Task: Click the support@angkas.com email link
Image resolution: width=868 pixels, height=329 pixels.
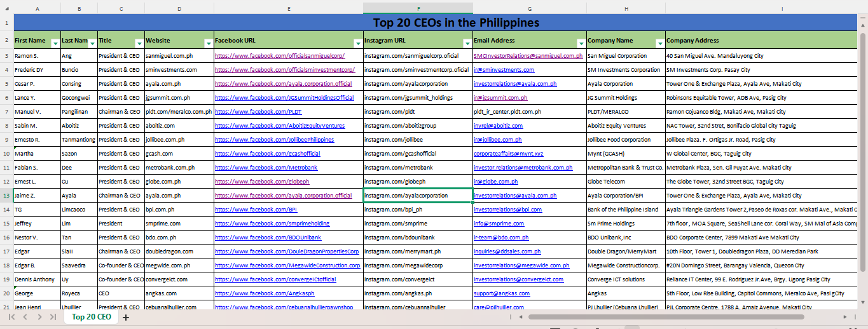Action: (502, 293)
